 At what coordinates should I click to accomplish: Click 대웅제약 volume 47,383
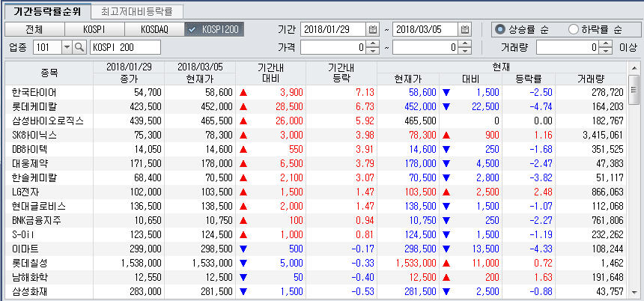coord(610,163)
